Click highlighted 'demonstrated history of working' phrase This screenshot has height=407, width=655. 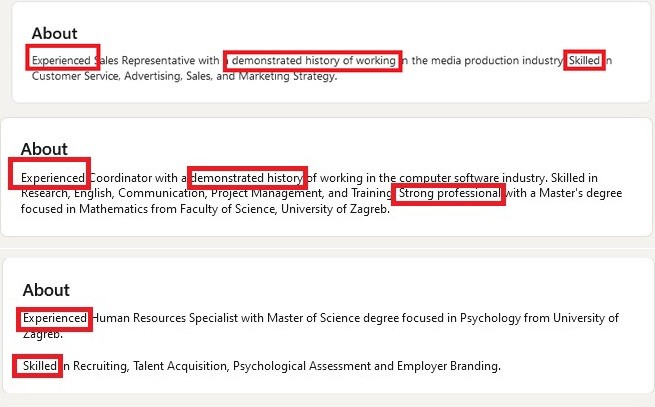coord(312,61)
